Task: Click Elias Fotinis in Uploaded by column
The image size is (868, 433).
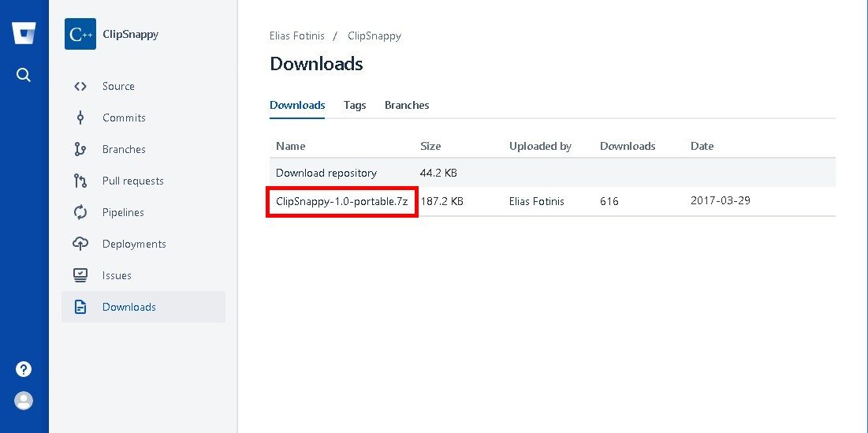Action: (x=537, y=202)
